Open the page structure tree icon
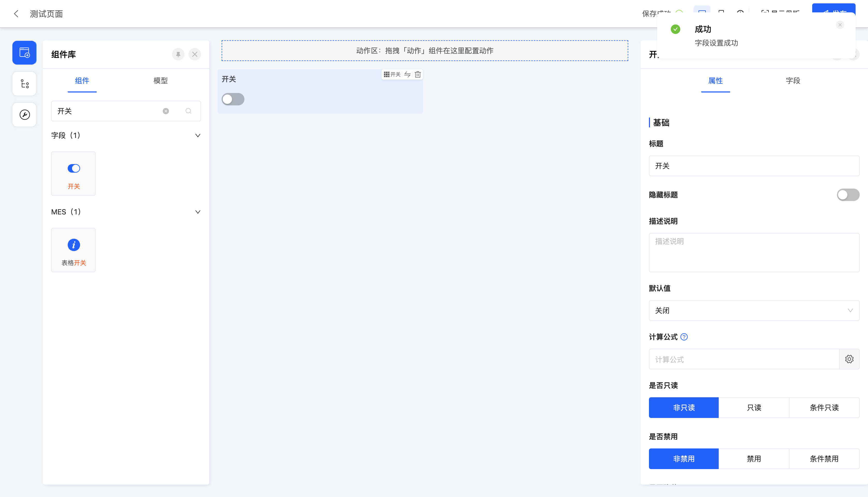868x497 pixels. coord(24,84)
